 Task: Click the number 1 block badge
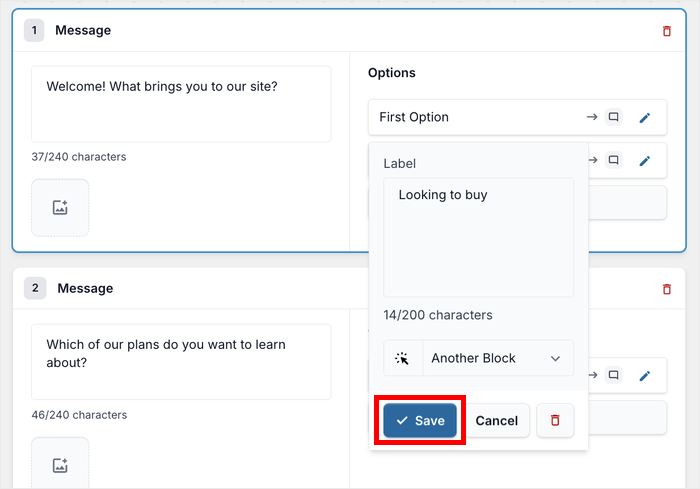35,31
